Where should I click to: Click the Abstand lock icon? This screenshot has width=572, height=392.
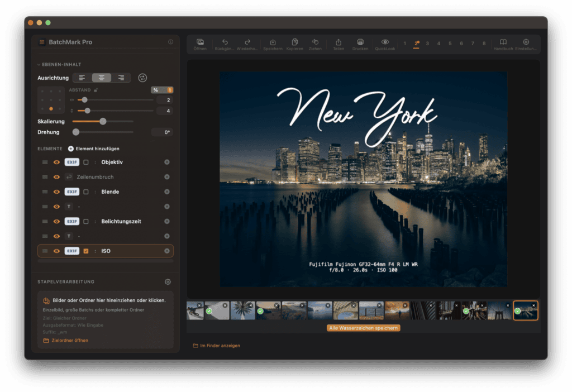[x=96, y=90]
